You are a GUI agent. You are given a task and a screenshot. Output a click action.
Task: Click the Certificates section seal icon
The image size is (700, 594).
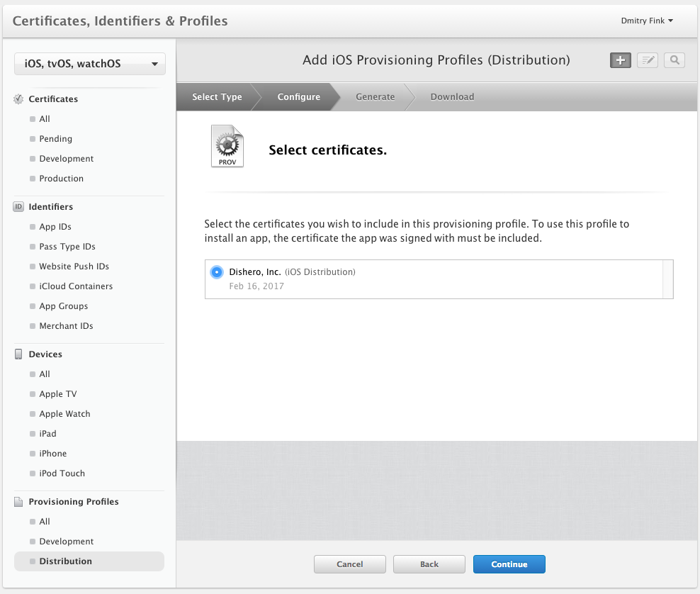(19, 99)
